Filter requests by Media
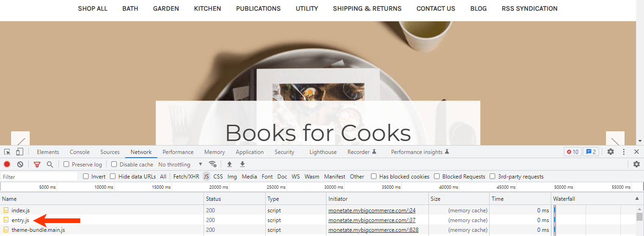 pos(249,176)
